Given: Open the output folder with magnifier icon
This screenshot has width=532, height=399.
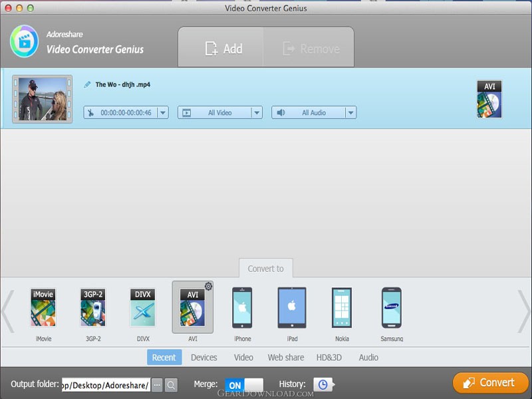Looking at the screenshot, I should (x=172, y=385).
